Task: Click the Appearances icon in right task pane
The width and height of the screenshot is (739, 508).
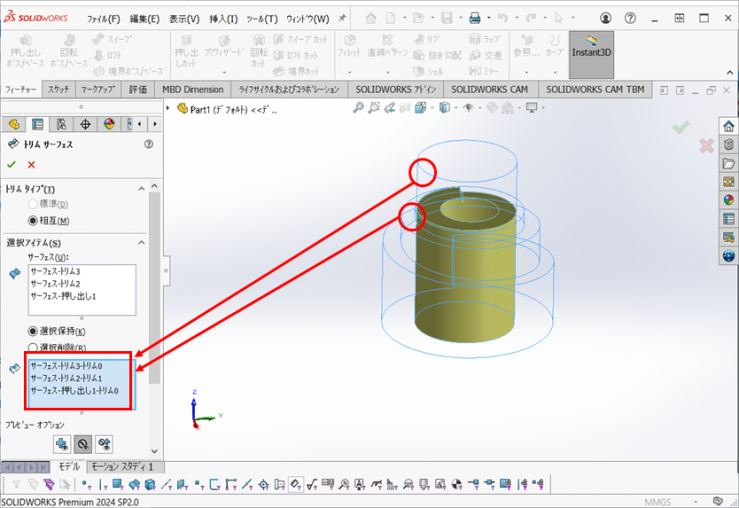Action: (728, 199)
